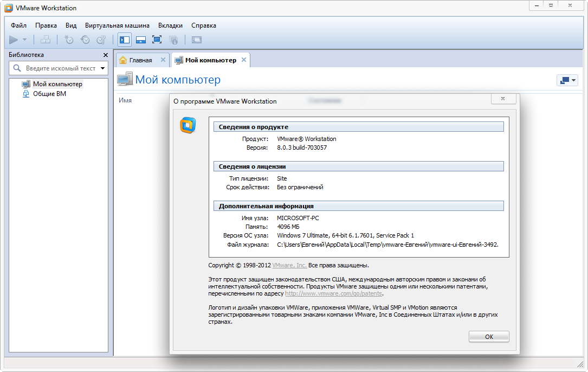Screen dimensions: 588x372
Task: Open the vmware.com patents link
Action: point(333,293)
